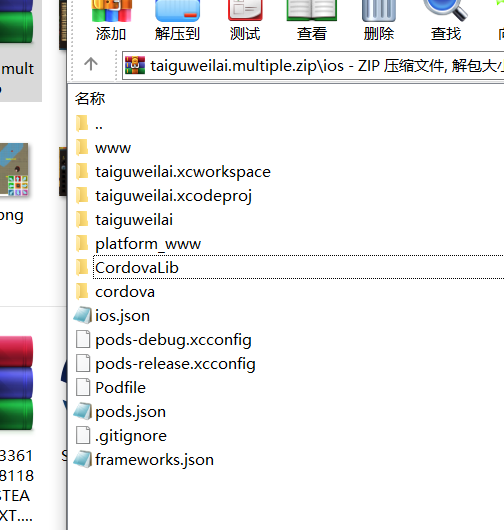The height and width of the screenshot is (530, 504).
Task: Click the archive path address field
Action: point(313,66)
